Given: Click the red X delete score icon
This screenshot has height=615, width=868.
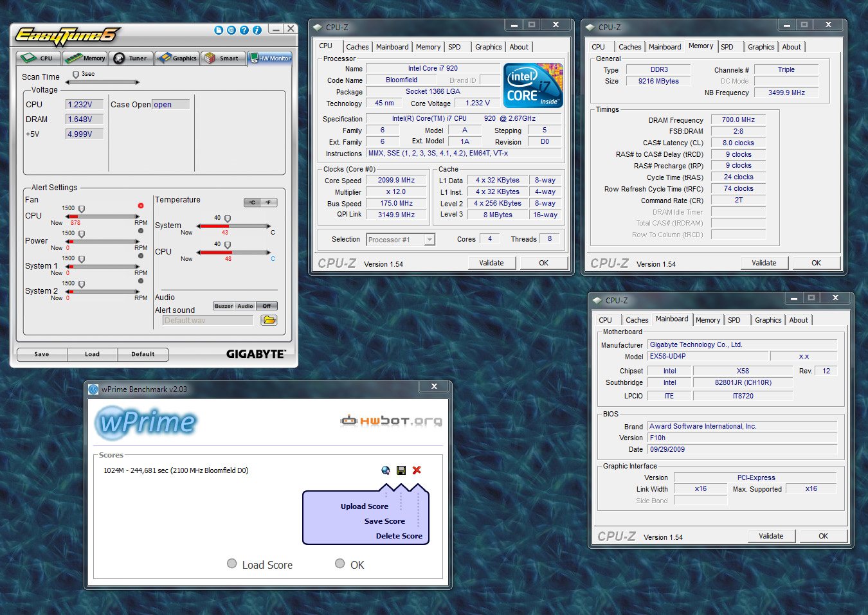Looking at the screenshot, I should click(x=417, y=470).
